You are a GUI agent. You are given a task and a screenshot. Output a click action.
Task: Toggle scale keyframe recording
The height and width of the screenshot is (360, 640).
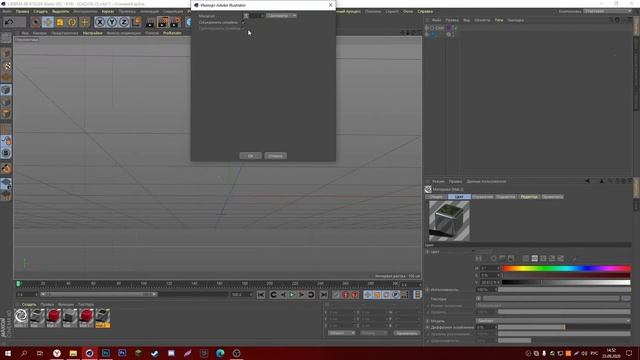(x=377, y=294)
